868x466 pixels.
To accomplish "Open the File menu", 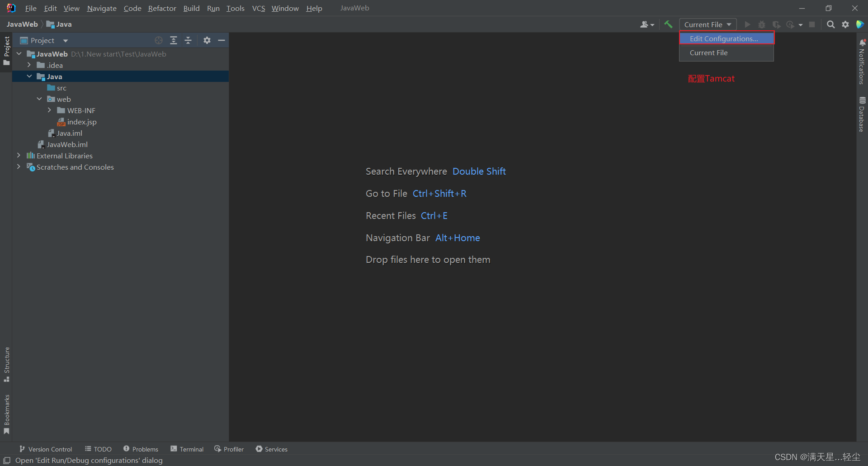I will pos(31,8).
